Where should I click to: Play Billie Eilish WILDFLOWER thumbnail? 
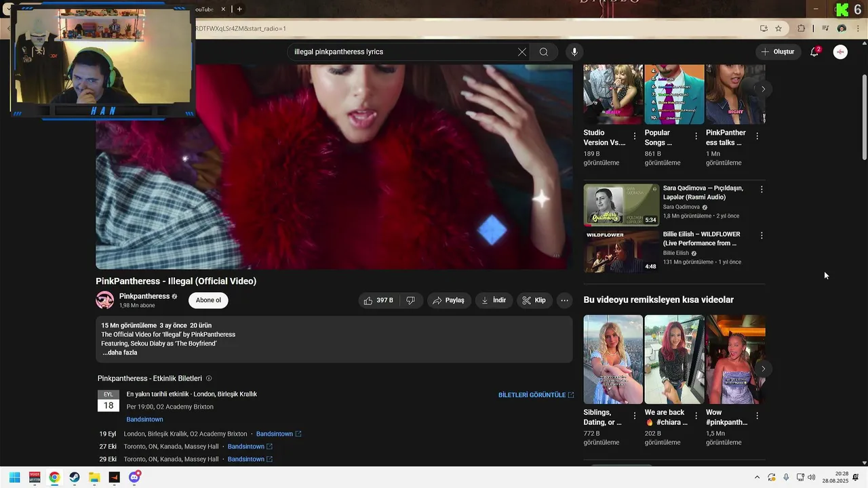click(621, 251)
